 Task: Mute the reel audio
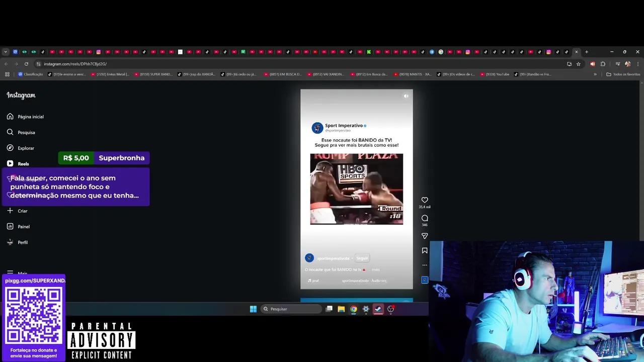click(406, 96)
